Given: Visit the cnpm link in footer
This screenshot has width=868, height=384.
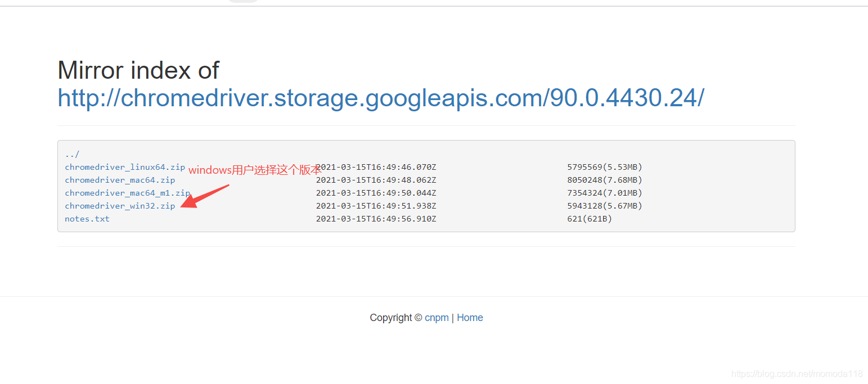Looking at the screenshot, I should point(437,318).
